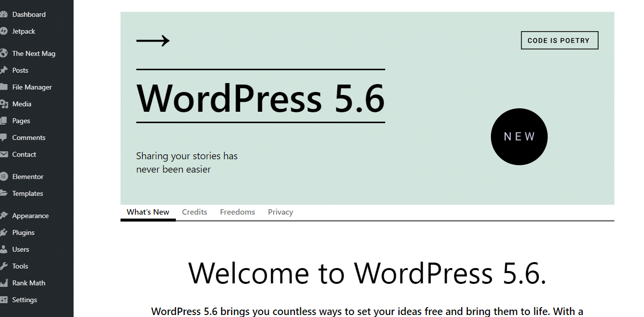Open the Tools menu
The image size is (644, 317).
[x=20, y=266]
